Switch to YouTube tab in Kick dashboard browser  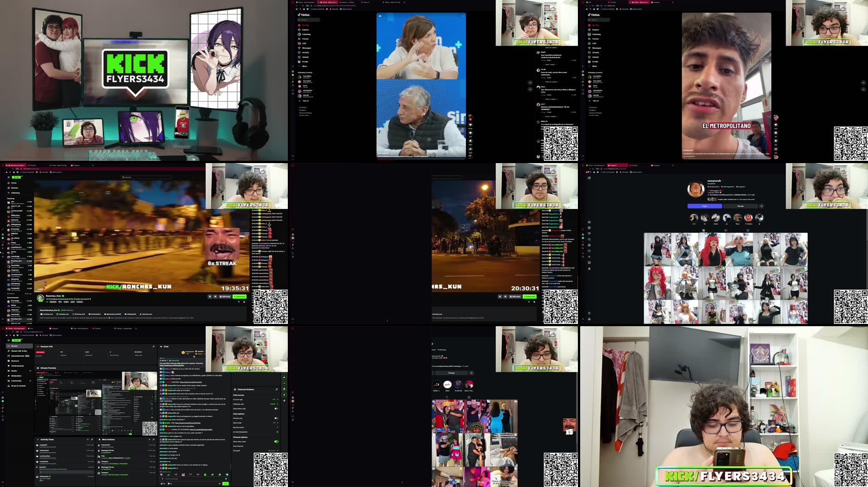[97, 328]
